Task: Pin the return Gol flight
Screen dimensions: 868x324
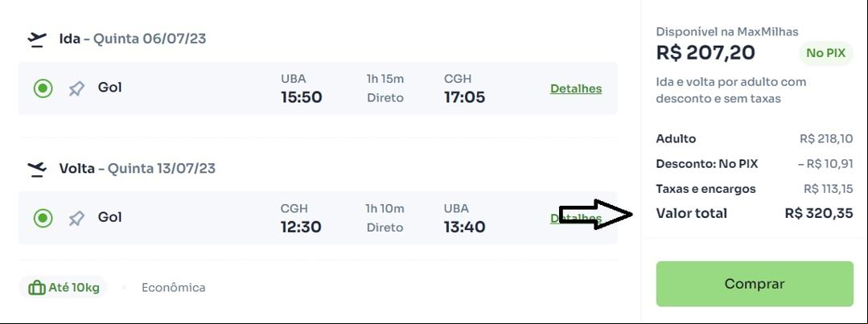Action: click(76, 219)
